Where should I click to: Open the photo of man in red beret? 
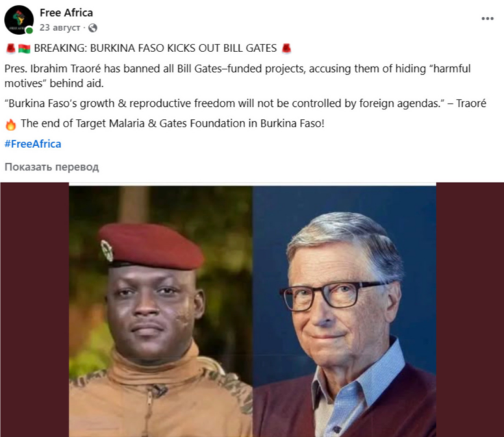[161, 312]
